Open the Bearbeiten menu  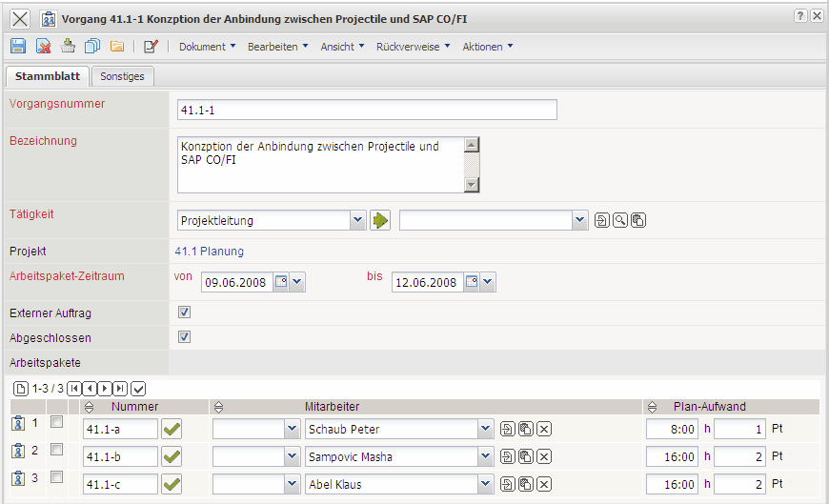click(277, 46)
